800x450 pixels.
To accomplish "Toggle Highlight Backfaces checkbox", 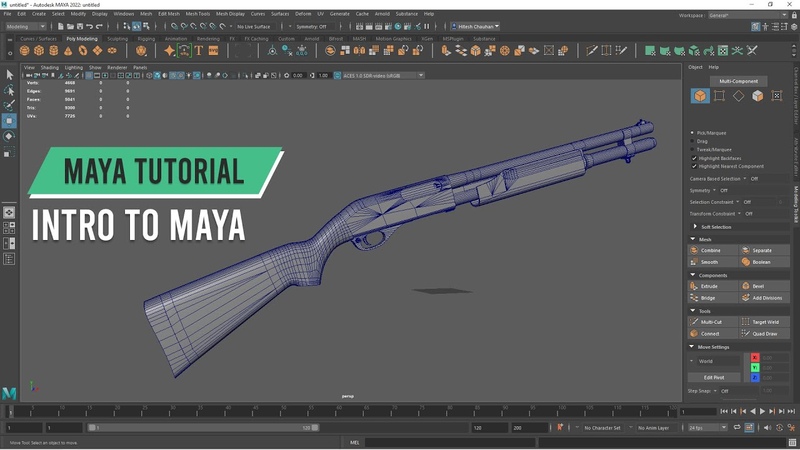I will 694,158.
